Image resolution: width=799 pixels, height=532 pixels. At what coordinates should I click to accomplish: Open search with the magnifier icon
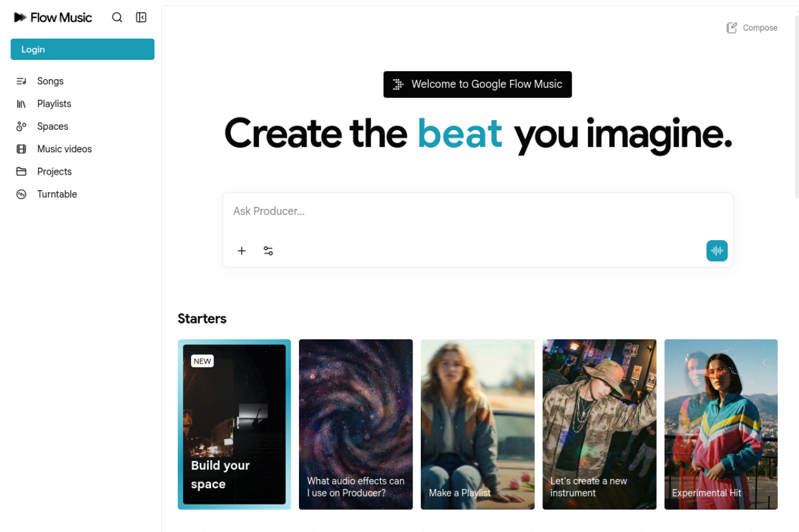(x=117, y=17)
